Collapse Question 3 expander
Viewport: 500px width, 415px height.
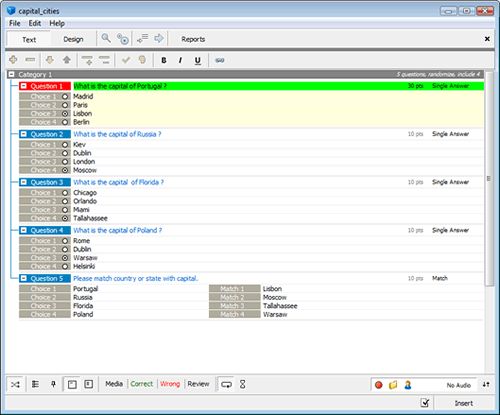point(24,182)
